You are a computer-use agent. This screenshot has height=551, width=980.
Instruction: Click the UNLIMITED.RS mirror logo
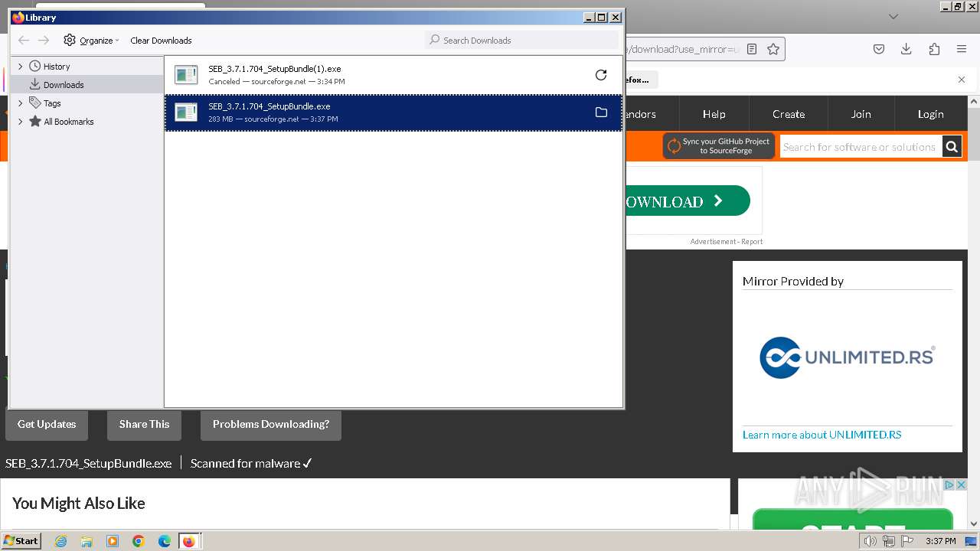point(847,357)
